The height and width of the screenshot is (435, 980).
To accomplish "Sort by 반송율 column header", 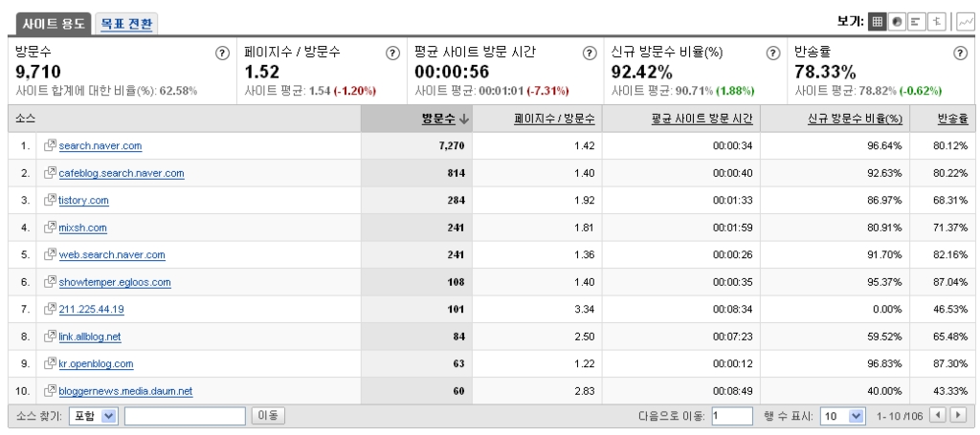I will pyautogui.click(x=952, y=118).
